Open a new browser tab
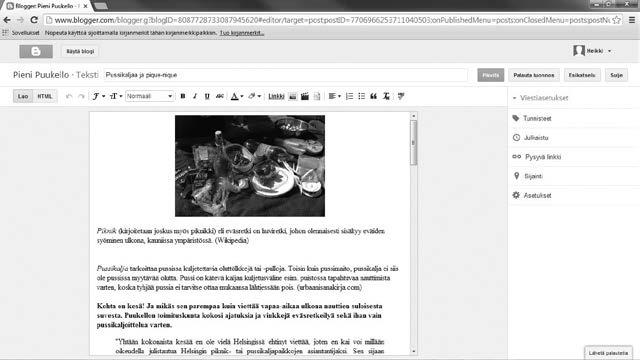Viewport: 640px width, 360px height. pyautogui.click(x=101, y=6)
